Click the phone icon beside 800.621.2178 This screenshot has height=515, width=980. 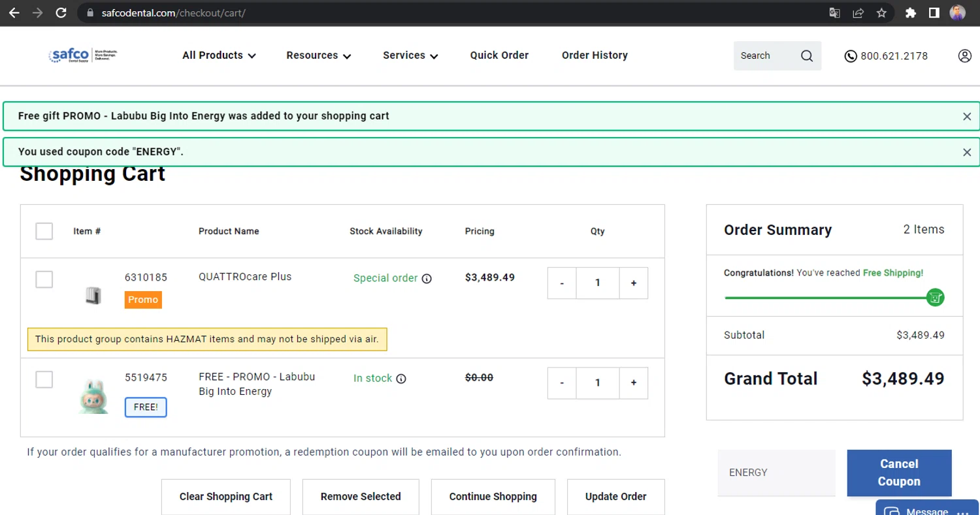[851, 56]
